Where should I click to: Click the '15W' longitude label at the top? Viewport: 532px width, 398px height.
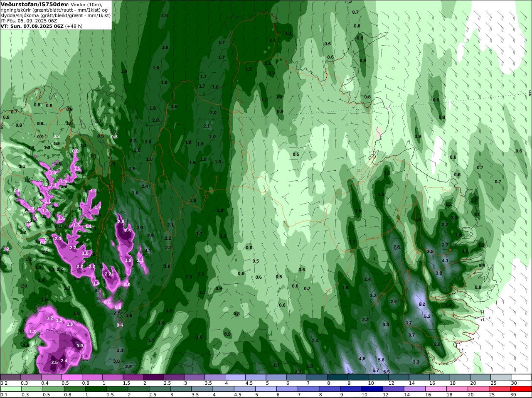point(348,2)
